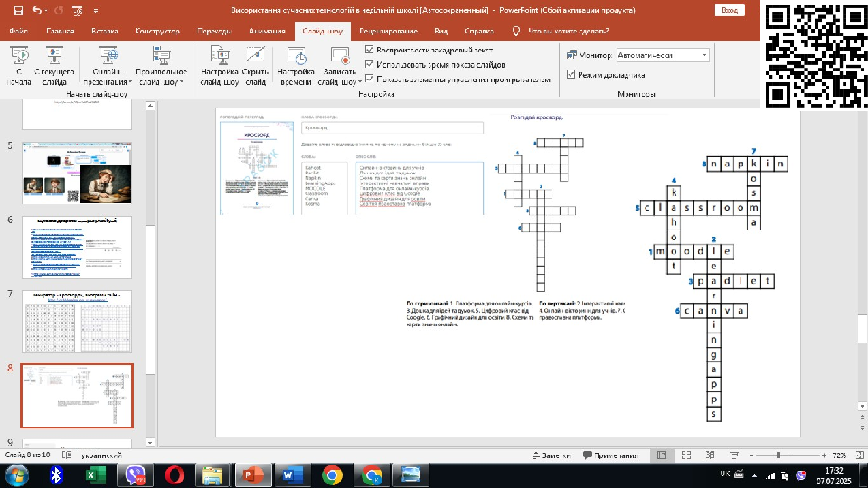Click the zoom slider handle
The image size is (868, 488).
778,455
